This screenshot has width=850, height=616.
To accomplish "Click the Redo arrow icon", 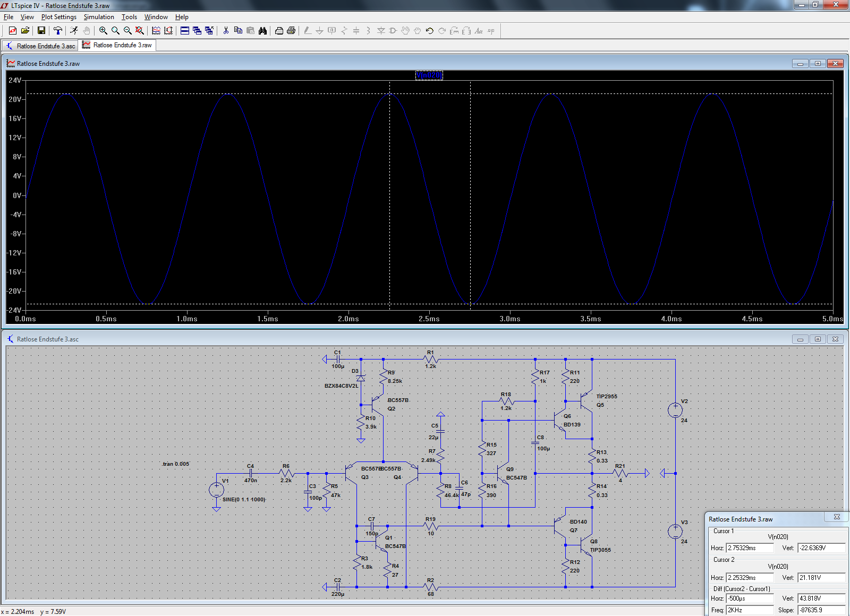I will [x=442, y=31].
